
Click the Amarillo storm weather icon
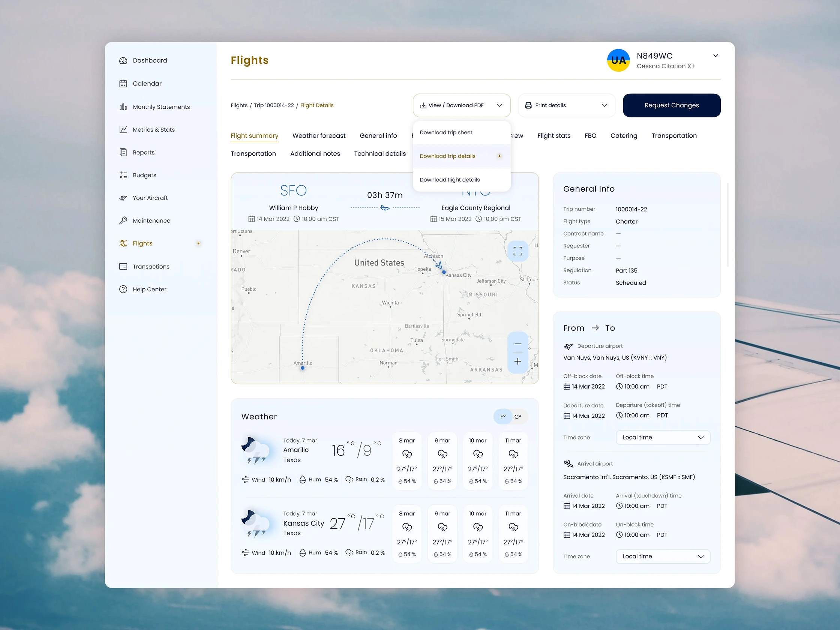coord(256,451)
